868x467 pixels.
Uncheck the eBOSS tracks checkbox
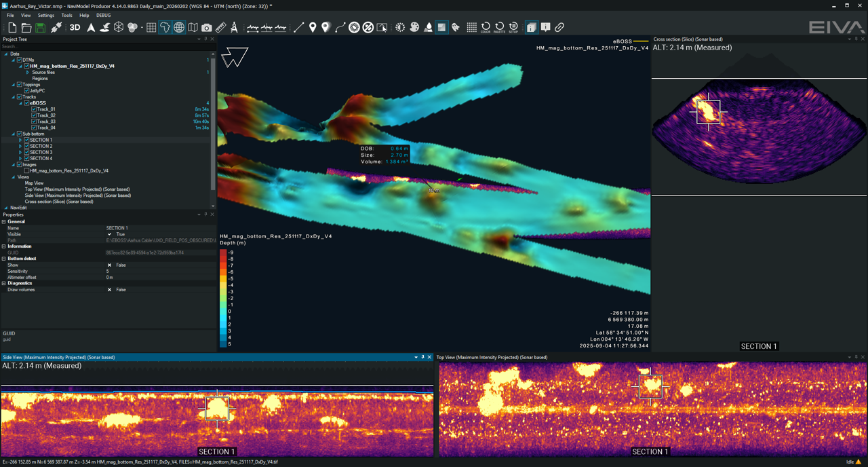coord(26,103)
